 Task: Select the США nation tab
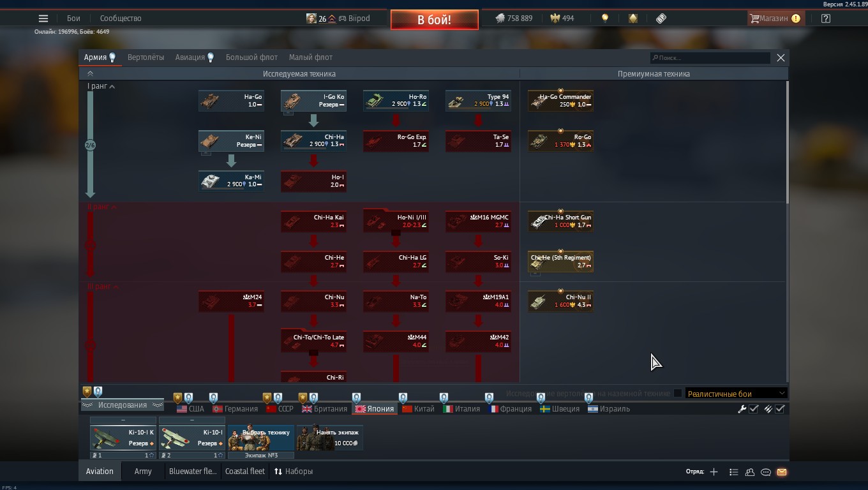click(x=190, y=409)
